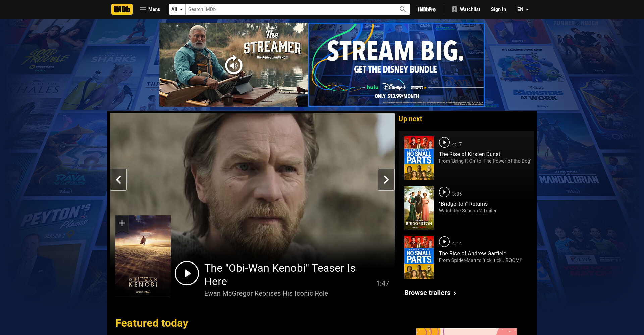The width and height of the screenshot is (644, 335).
Task: Expand the All search category dropdown
Action: click(177, 9)
